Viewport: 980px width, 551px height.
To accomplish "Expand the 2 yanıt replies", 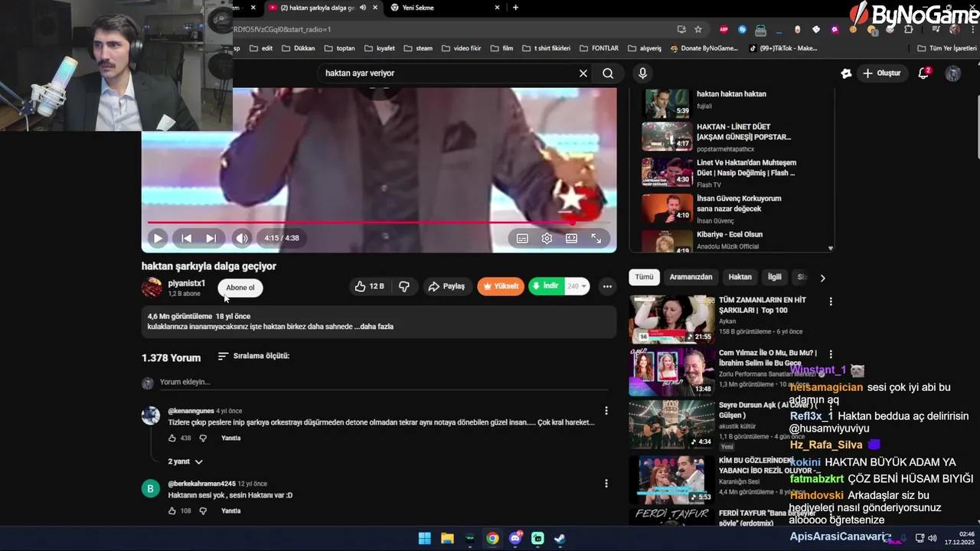I will 185,462.
